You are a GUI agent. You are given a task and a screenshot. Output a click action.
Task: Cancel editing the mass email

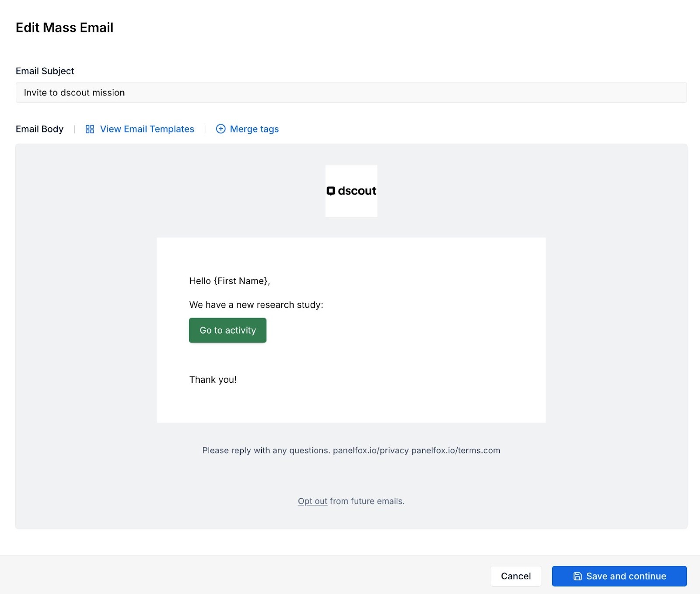515,576
